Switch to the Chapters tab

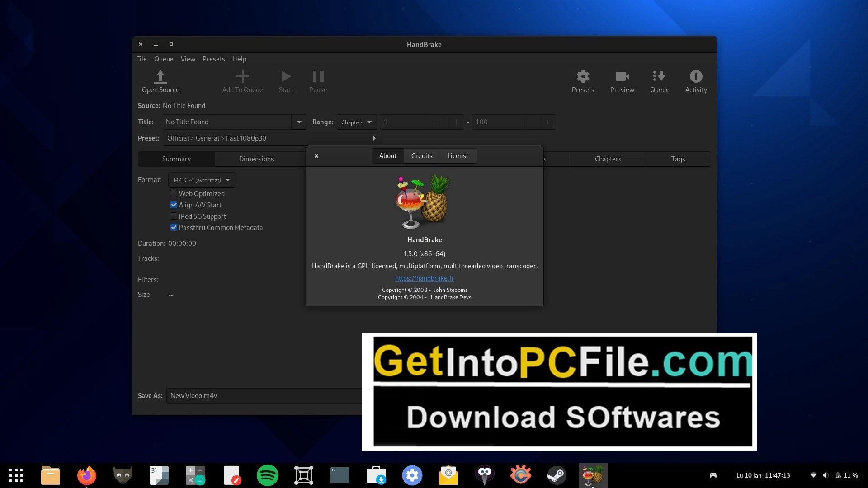pyautogui.click(x=608, y=159)
